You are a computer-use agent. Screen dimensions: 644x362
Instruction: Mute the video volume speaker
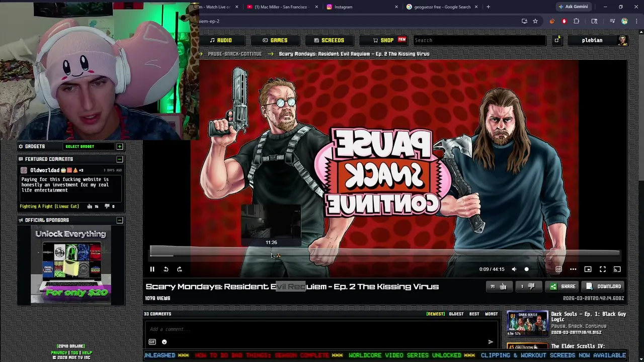pos(514,269)
